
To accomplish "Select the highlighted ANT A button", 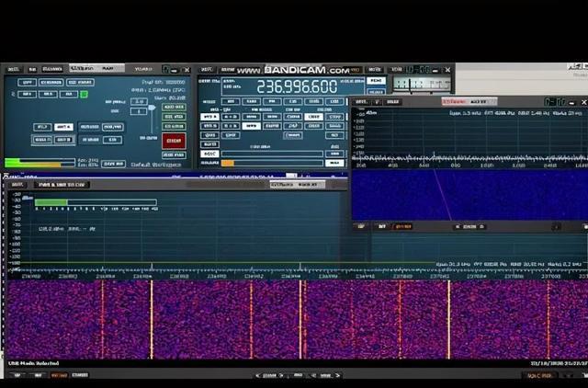I will coord(63,127).
